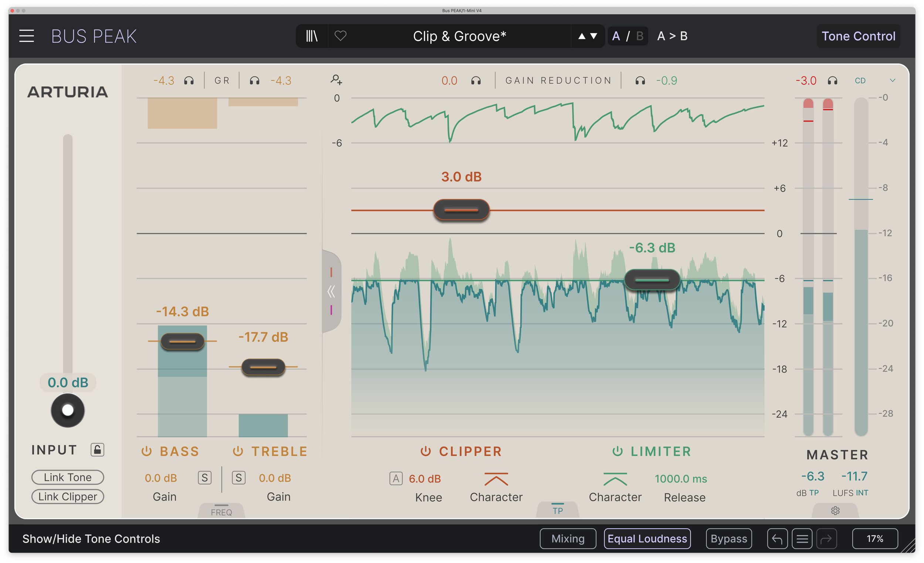Disable the Bass band power switch
The image size is (924, 563).
(x=146, y=451)
